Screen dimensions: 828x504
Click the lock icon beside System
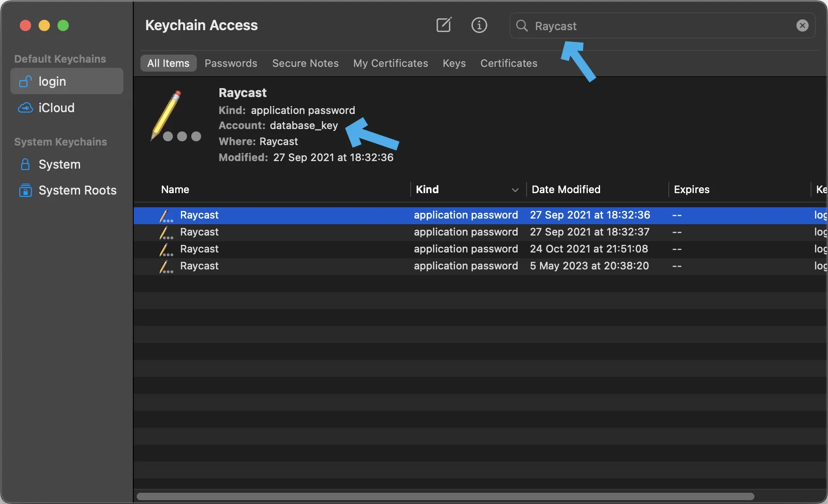coord(25,164)
